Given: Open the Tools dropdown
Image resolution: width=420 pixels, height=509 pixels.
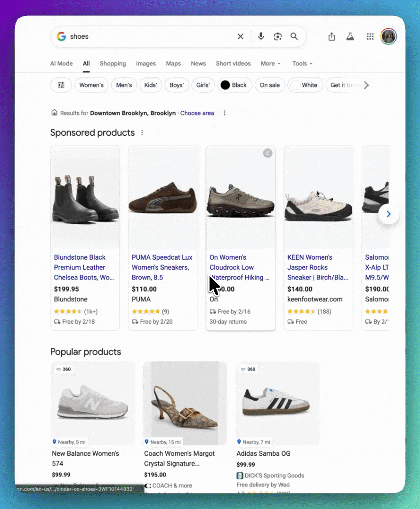Looking at the screenshot, I should 302,64.
